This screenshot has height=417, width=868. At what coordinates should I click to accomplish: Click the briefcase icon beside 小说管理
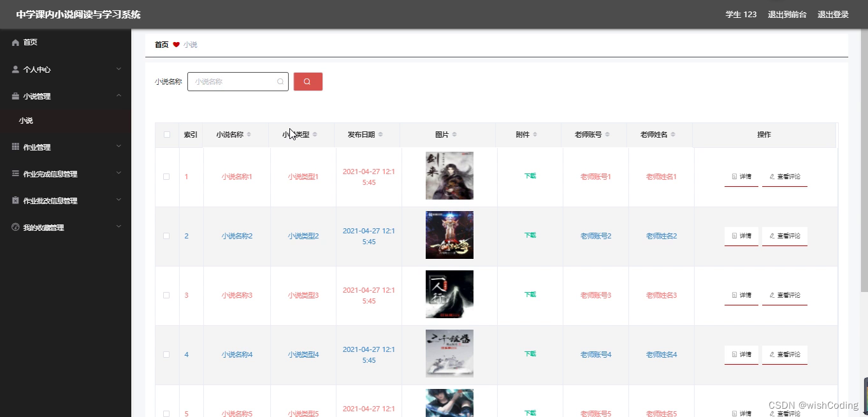15,96
